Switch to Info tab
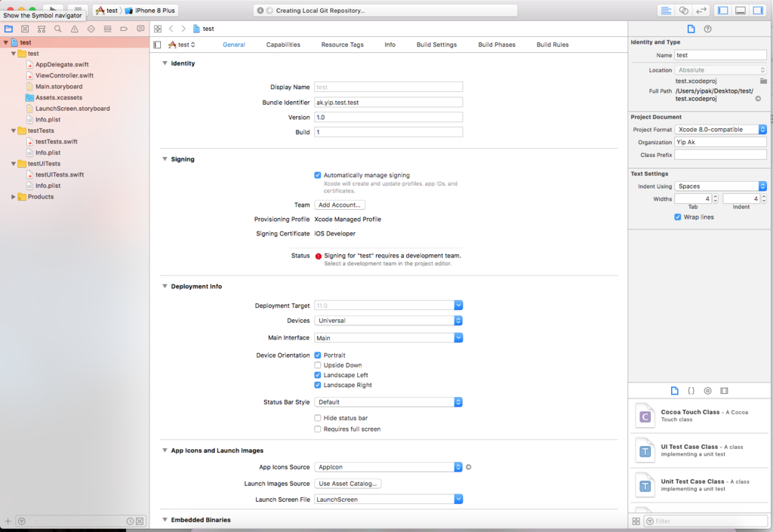773x532 pixels. point(390,45)
